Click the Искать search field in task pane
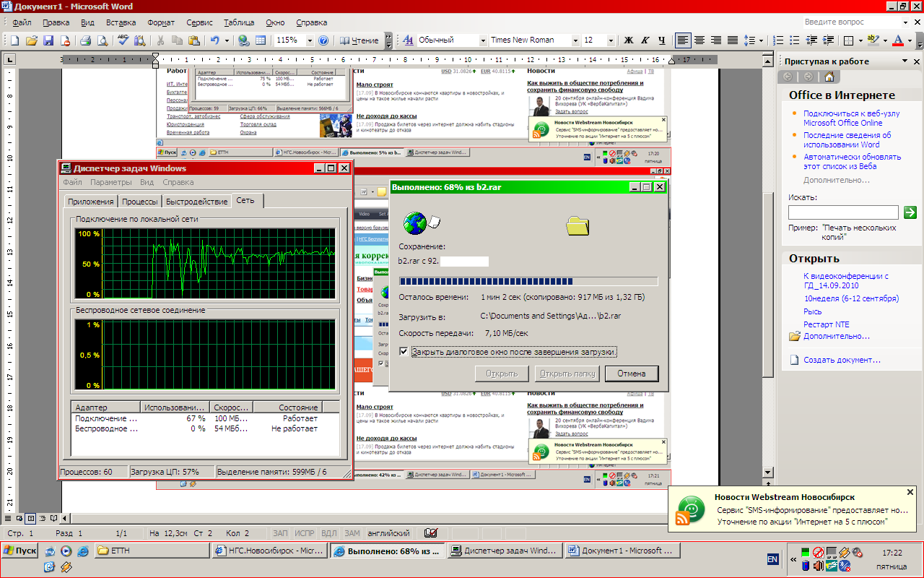The width and height of the screenshot is (924, 578). 842,212
